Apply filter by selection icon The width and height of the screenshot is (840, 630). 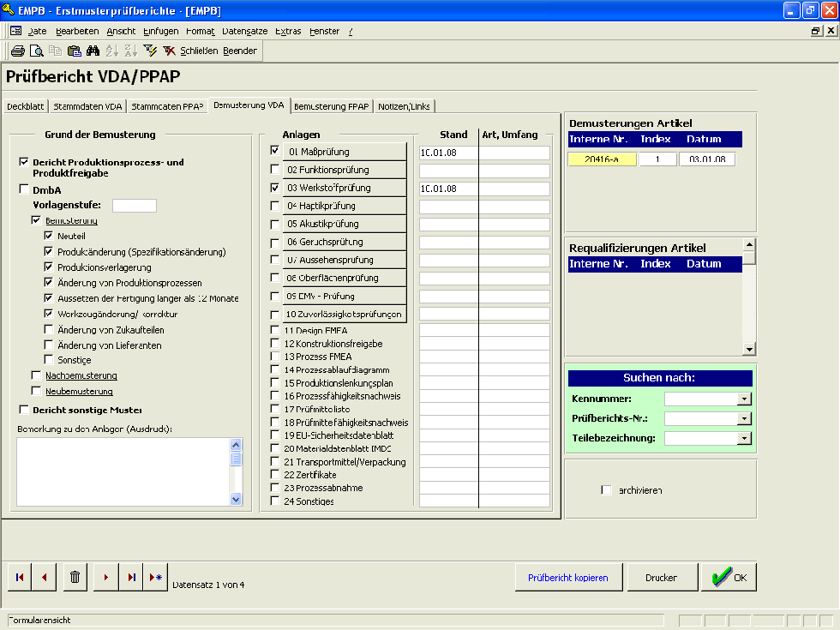pos(150,51)
